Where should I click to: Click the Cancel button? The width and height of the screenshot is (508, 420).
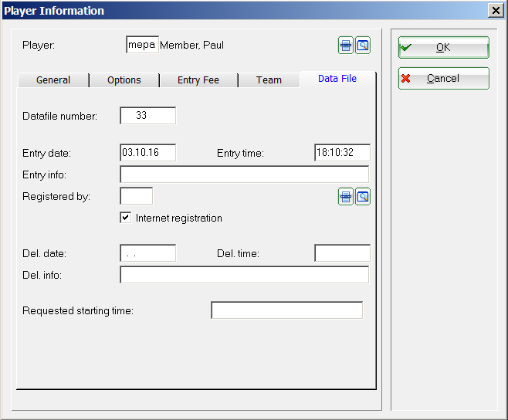(x=443, y=79)
